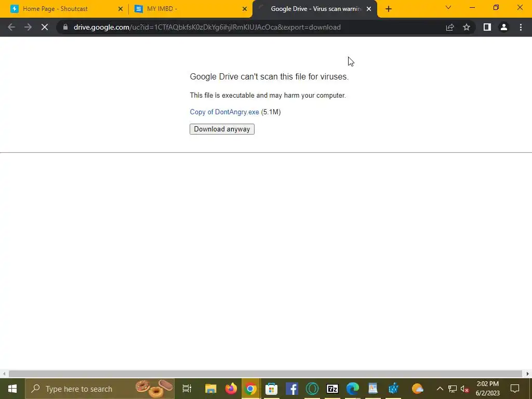The image size is (532, 399).
Task: Close the MY IMBD tab
Action: pos(245,9)
